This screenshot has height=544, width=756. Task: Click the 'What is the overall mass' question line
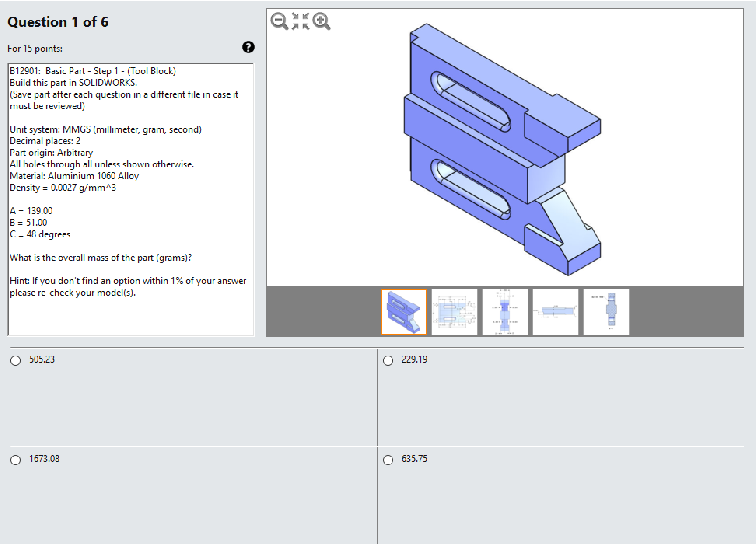[101, 258]
